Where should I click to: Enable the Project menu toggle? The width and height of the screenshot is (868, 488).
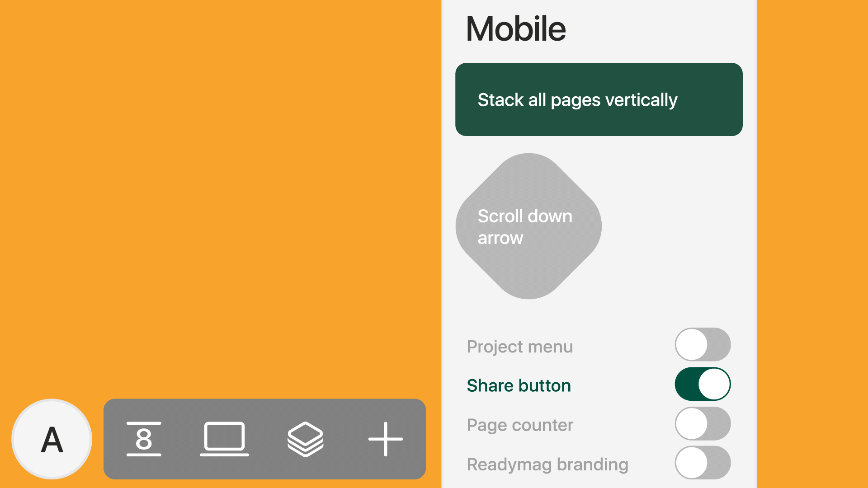click(x=703, y=345)
